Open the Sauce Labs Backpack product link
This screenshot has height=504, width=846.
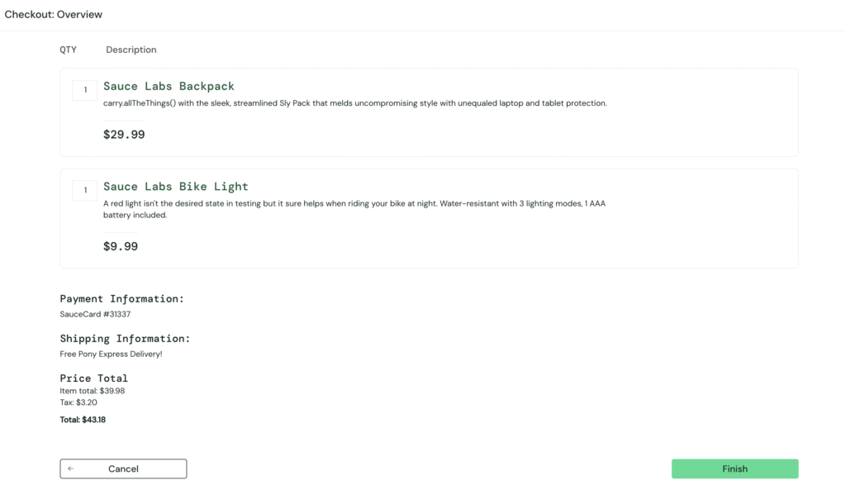pyautogui.click(x=169, y=86)
